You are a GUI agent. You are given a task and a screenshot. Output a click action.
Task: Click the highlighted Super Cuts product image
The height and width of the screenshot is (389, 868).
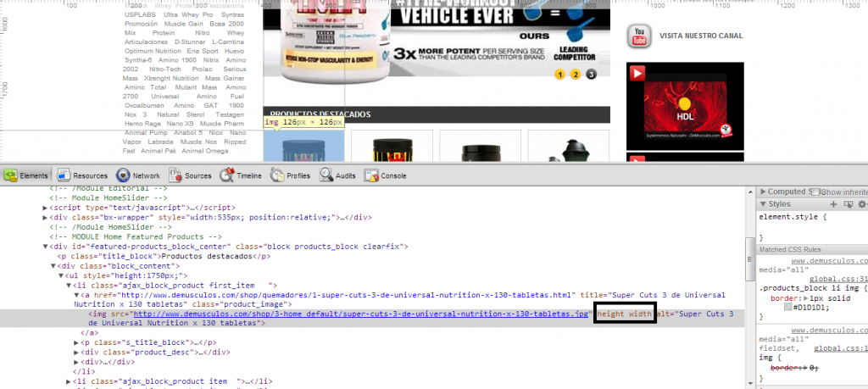[x=304, y=146]
